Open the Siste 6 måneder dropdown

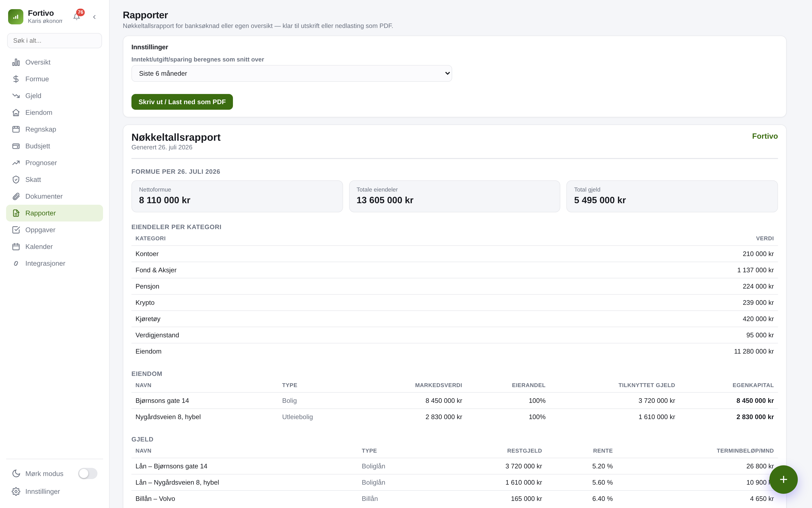click(292, 73)
